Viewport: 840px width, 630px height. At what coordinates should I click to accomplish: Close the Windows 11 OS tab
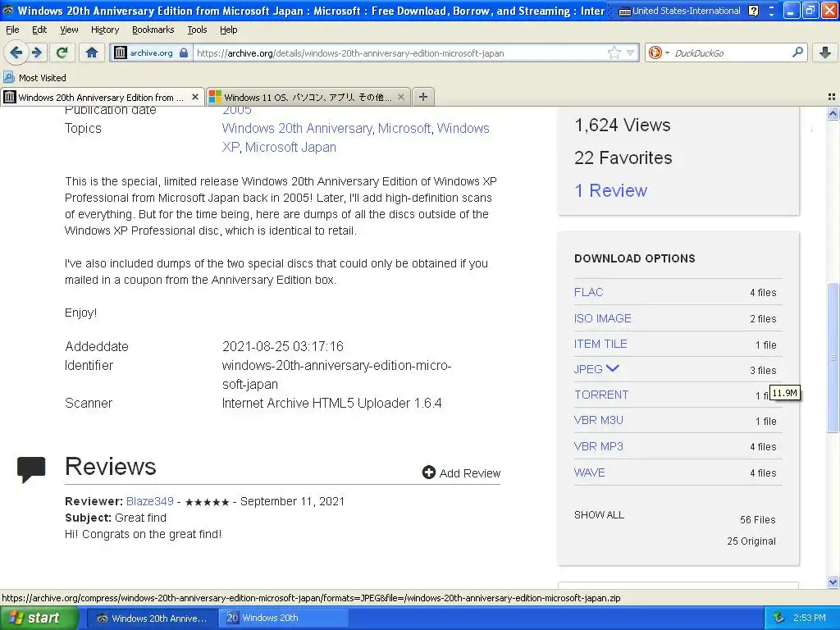(x=400, y=97)
